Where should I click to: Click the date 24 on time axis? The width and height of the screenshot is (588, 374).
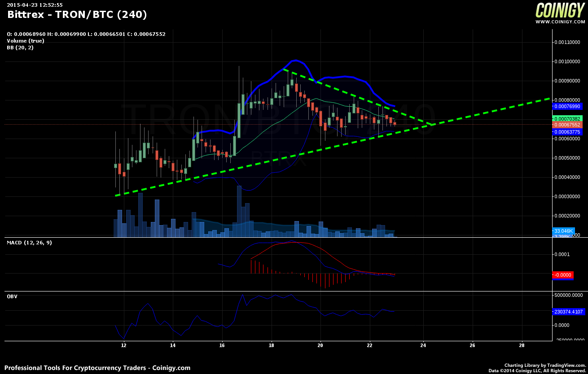[x=423, y=346]
